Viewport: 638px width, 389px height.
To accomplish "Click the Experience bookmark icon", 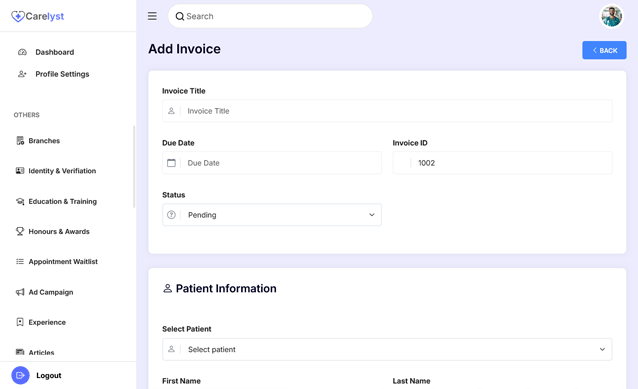I will [20, 322].
